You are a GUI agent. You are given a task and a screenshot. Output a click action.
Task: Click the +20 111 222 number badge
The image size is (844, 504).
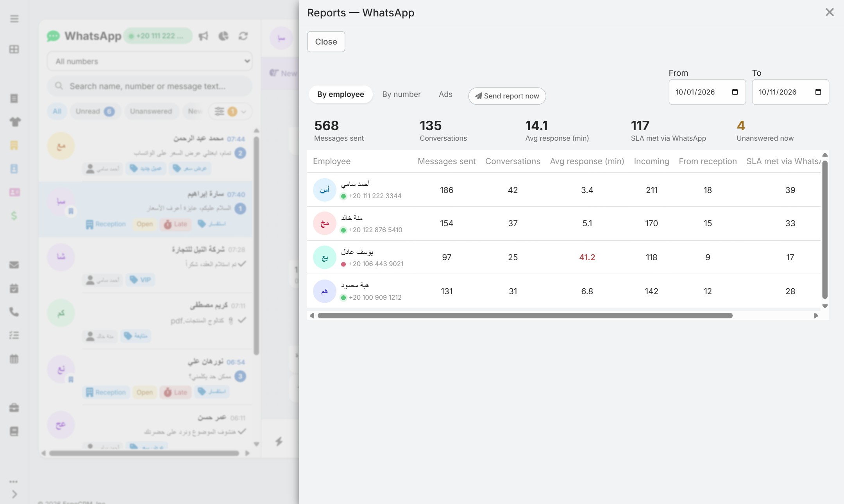(158, 36)
